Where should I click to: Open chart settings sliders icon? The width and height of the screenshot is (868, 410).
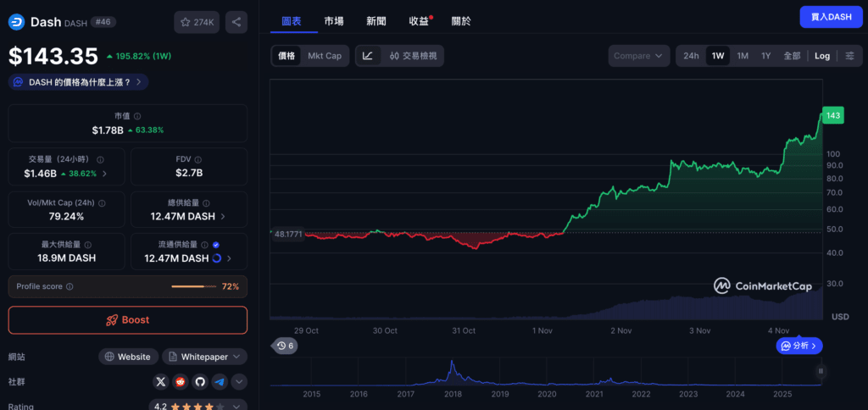pyautogui.click(x=849, y=56)
